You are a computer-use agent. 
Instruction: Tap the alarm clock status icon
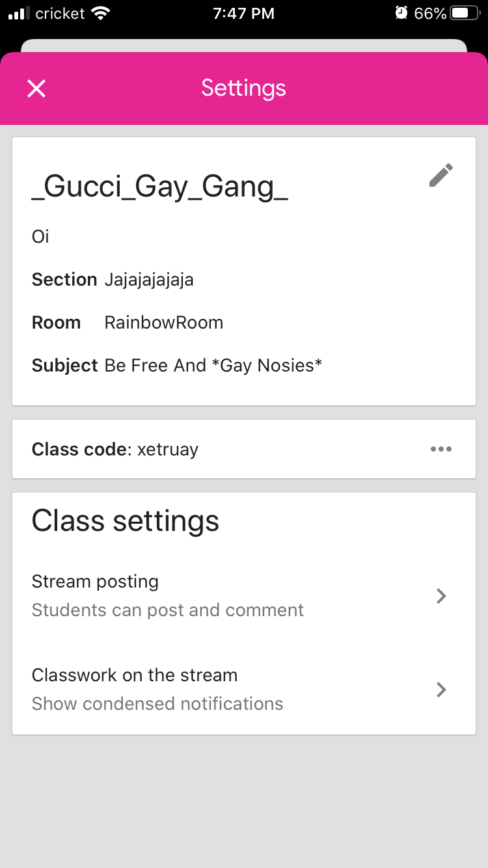(x=401, y=13)
